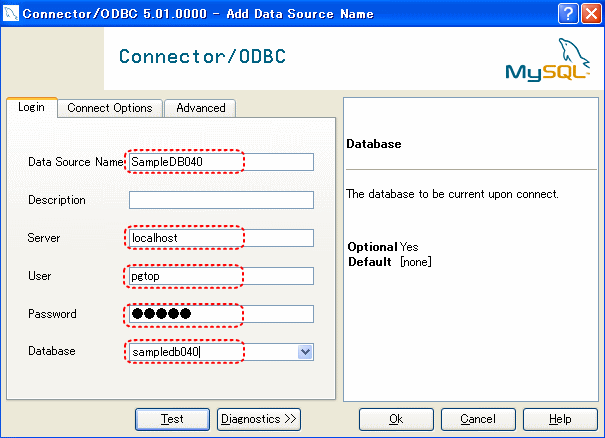Click the bold Database heading in help panel

coord(374,144)
